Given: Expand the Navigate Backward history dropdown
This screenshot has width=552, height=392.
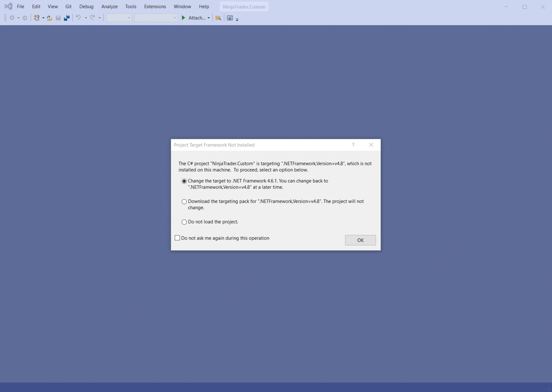Looking at the screenshot, I should click(x=18, y=18).
